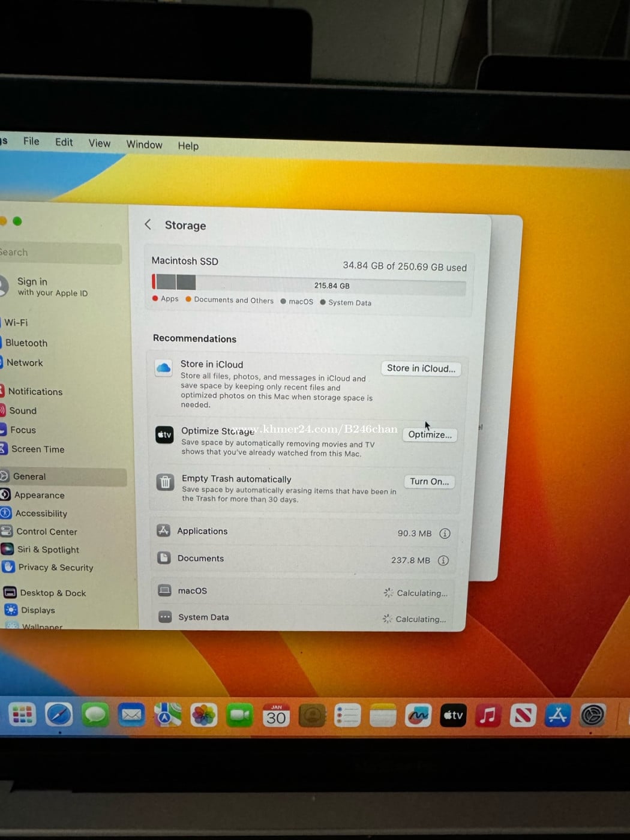Open Launchpad from the Dock
Image resolution: width=630 pixels, height=840 pixels.
(x=23, y=715)
